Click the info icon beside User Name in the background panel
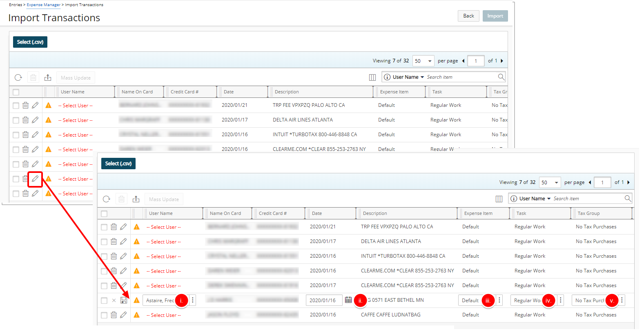The image size is (644, 334). tap(387, 77)
